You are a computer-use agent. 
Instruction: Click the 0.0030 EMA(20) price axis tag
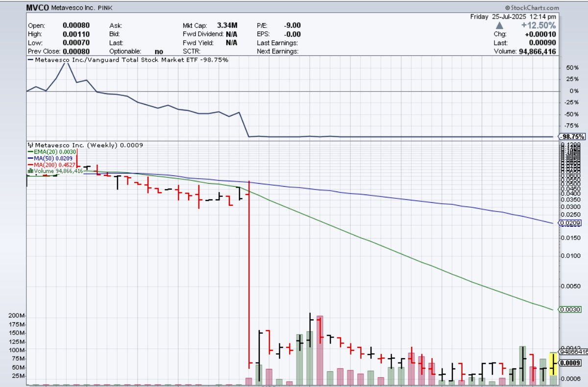tap(571, 309)
